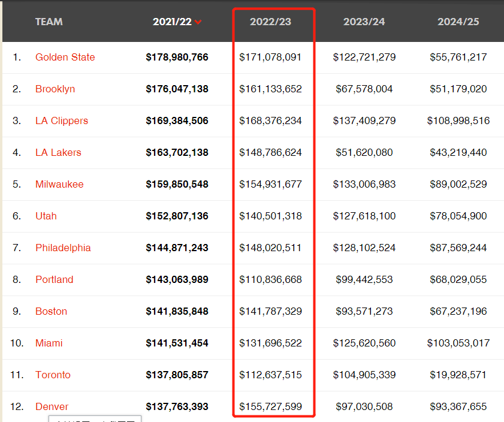Visit the Philadelphia team page
Image resolution: width=504 pixels, height=422 pixels.
pos(63,248)
